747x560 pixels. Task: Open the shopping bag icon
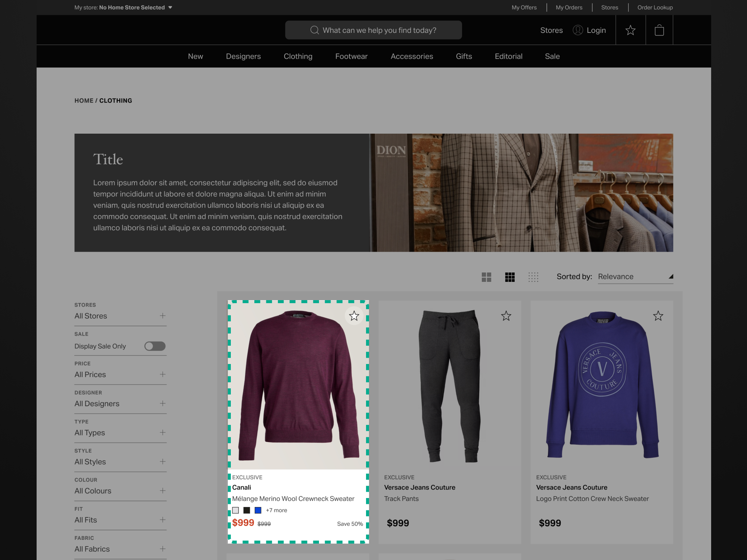[x=659, y=30]
